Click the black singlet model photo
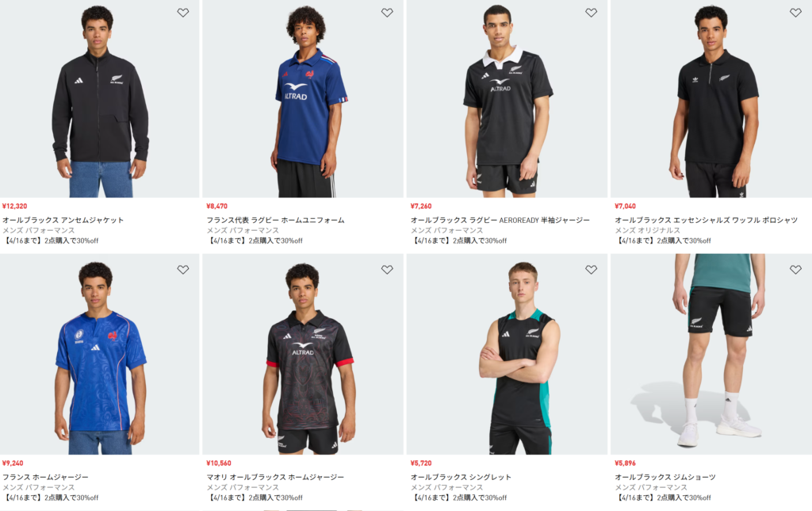 pos(507,357)
